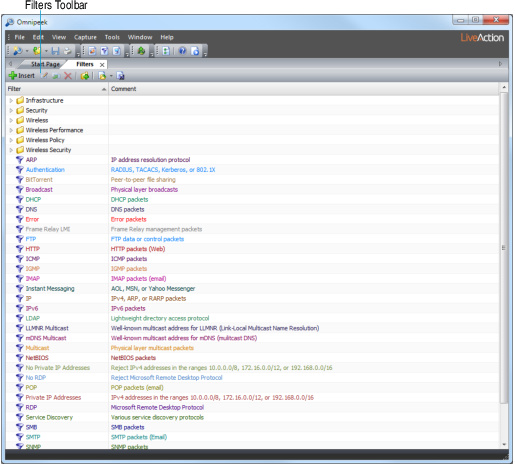Open the Tools menu
Screen dimensions: 515x465
(112, 37)
